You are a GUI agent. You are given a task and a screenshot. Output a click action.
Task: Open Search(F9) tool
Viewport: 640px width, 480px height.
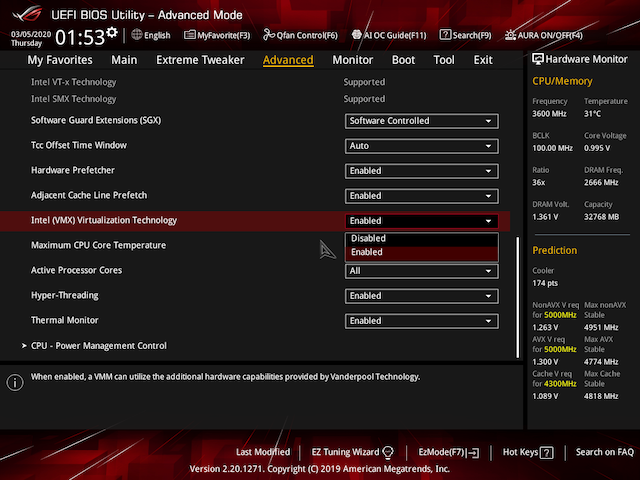tap(465, 36)
